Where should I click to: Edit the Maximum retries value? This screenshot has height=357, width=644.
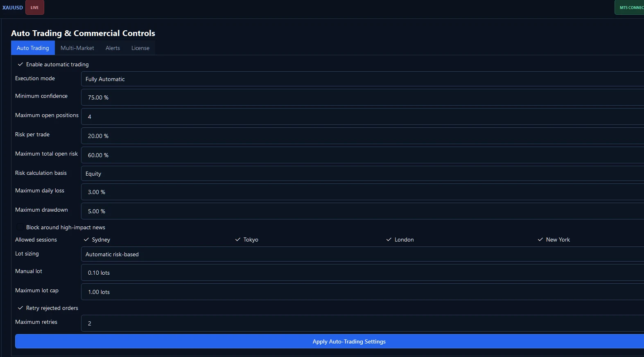pyautogui.click(x=362, y=323)
